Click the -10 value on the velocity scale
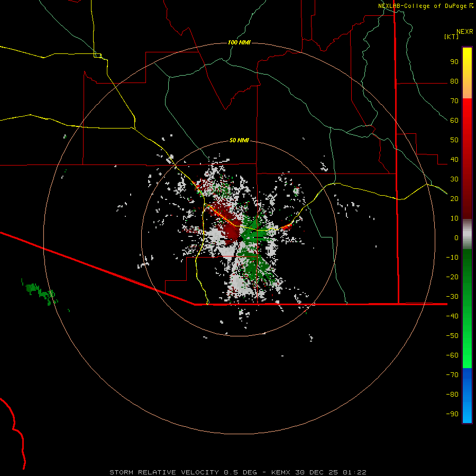This screenshot has width=476, height=476. (452, 258)
